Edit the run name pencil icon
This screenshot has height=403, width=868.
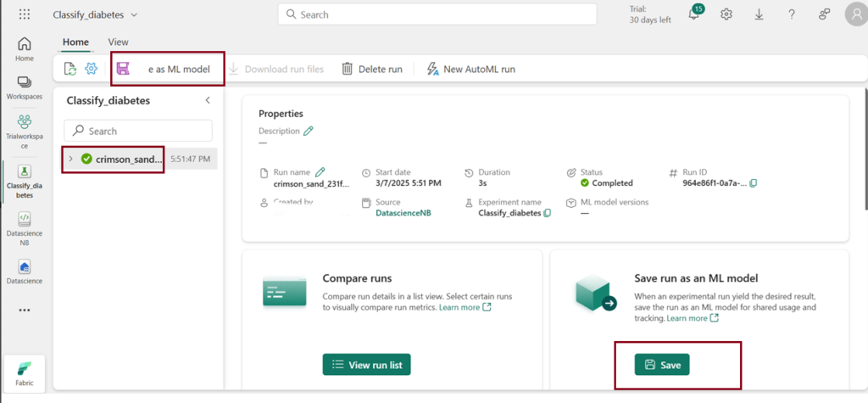pos(320,172)
